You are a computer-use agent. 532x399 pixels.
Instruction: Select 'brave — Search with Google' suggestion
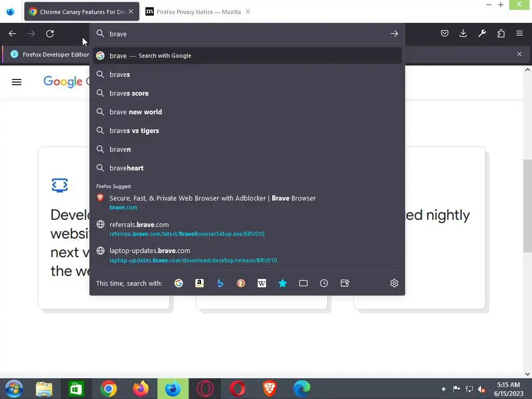247,56
